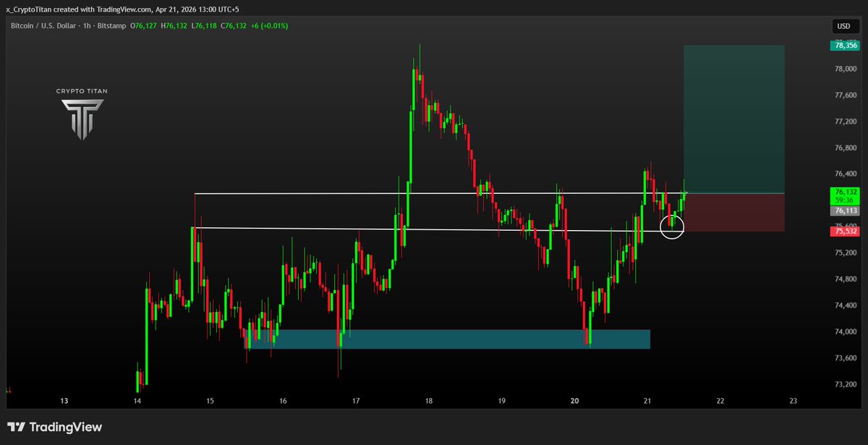Select the white circle annotation on chart

pyautogui.click(x=672, y=226)
